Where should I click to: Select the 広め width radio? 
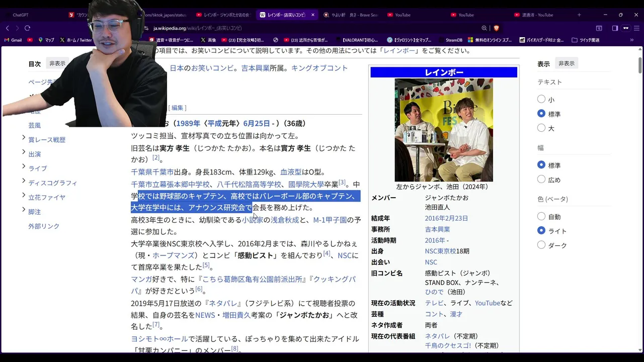tap(541, 179)
